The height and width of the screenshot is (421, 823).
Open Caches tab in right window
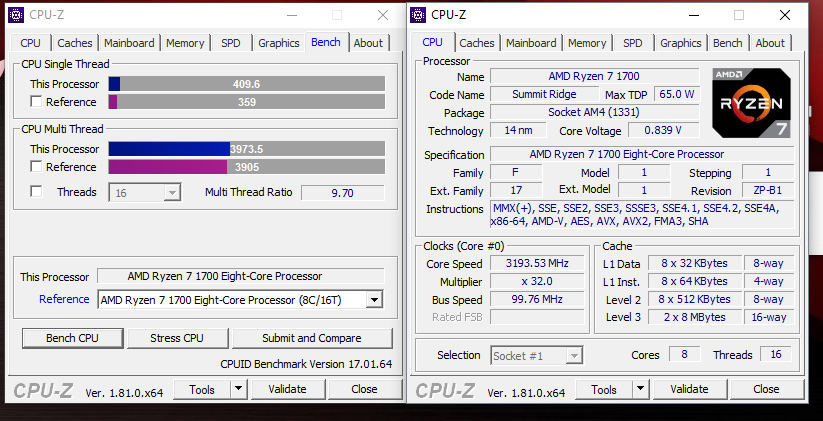click(x=477, y=43)
